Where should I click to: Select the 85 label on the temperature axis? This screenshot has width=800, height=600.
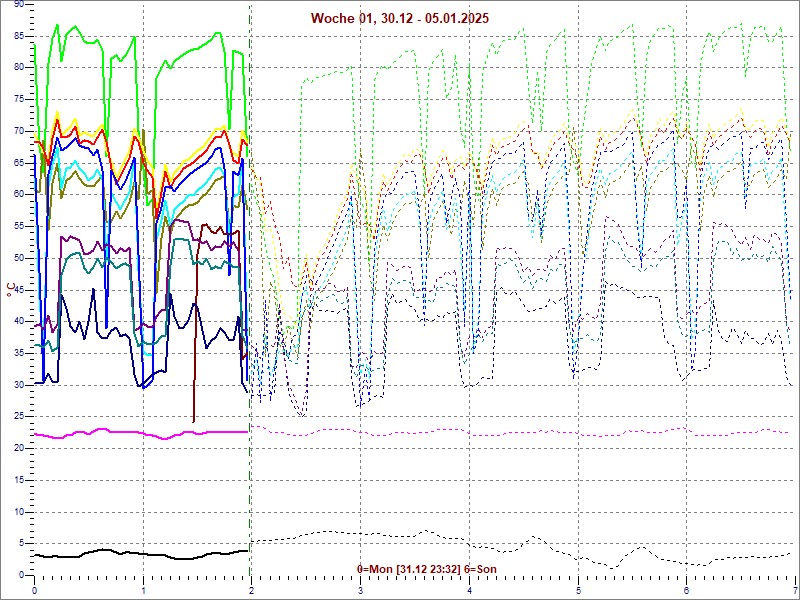point(18,36)
